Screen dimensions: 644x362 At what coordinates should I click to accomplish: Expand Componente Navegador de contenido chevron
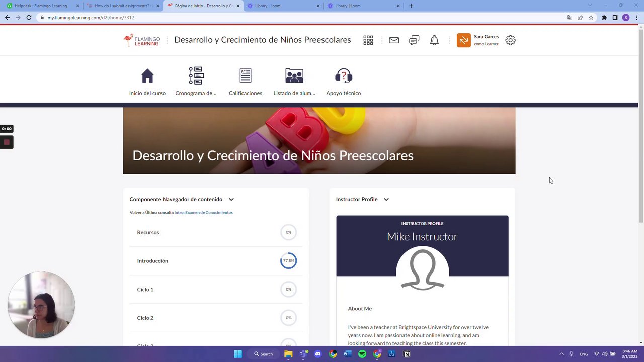(231, 200)
